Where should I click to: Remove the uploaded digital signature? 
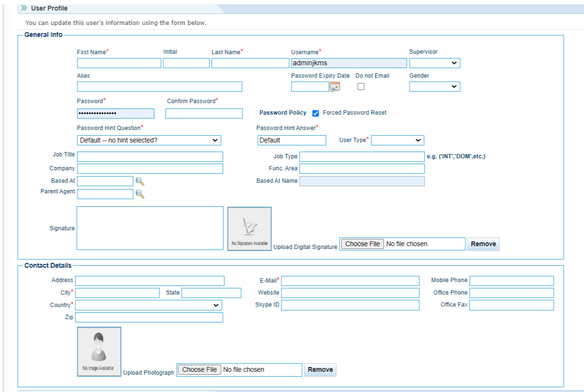click(x=483, y=244)
